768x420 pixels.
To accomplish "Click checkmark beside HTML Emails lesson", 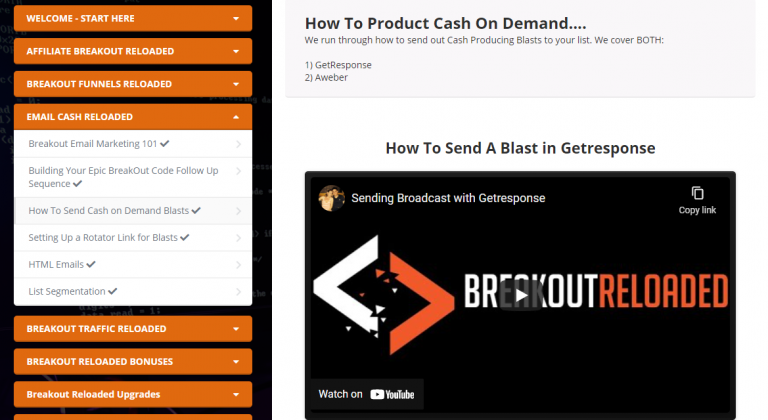I will pos(91,264).
